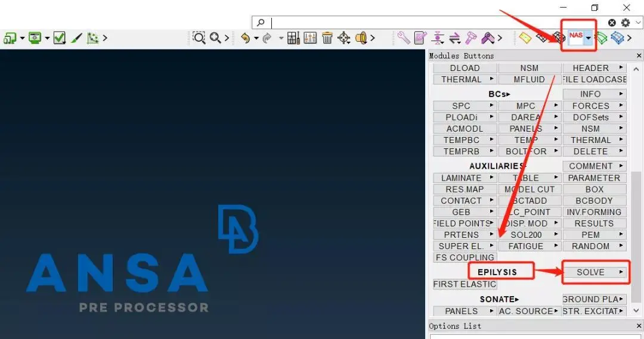Click the pink align-to-center icon
This screenshot has width=644, height=339.
tap(438, 38)
